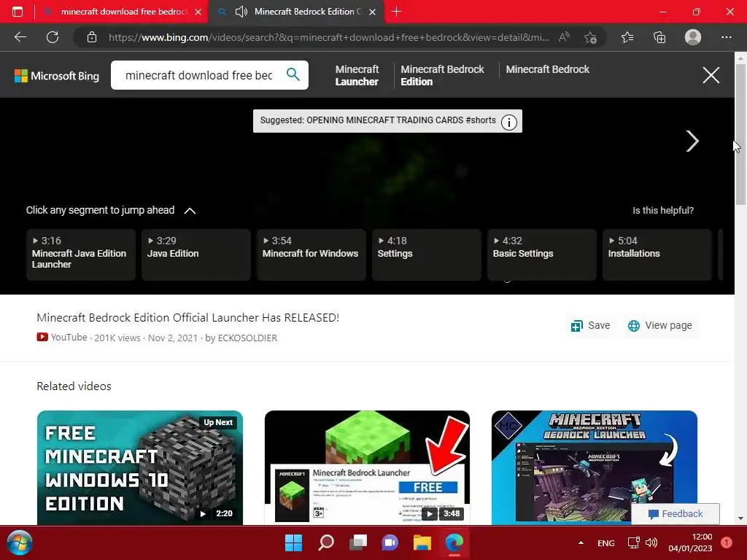Jump to 4:32 Basic Settings segment
The image size is (747, 560).
click(x=542, y=254)
